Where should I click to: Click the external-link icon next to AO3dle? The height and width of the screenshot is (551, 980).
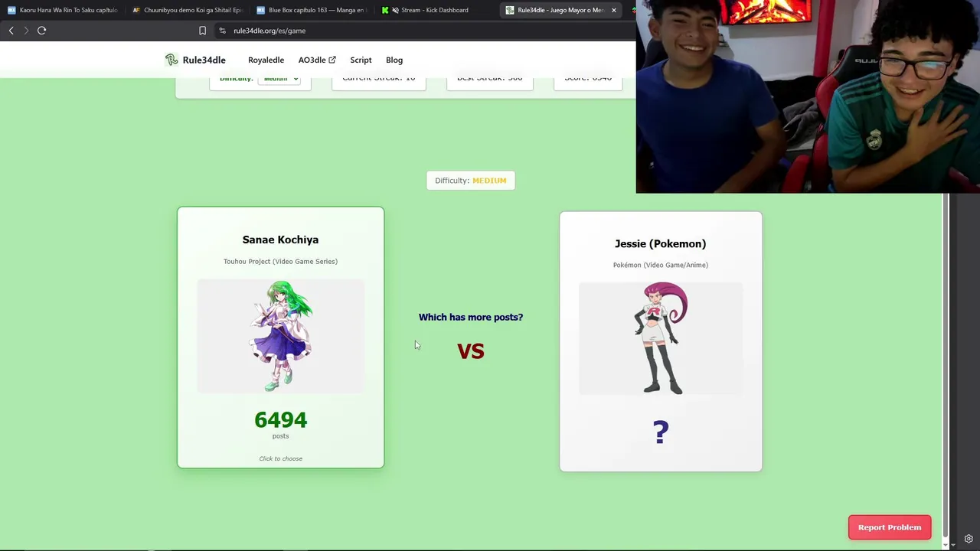332,60
